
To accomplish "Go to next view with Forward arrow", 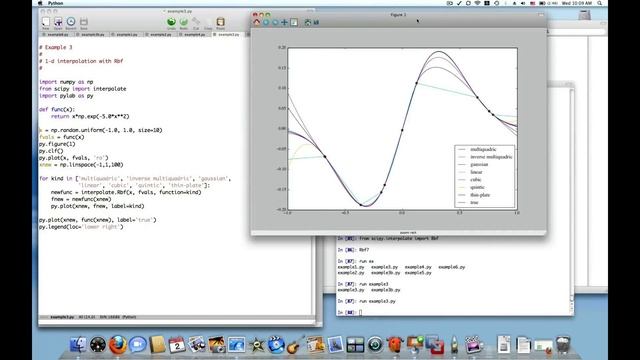I will click(x=275, y=22).
